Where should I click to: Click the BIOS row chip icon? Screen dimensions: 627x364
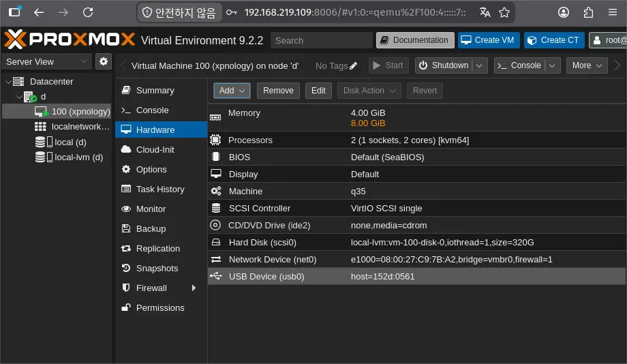(x=216, y=157)
